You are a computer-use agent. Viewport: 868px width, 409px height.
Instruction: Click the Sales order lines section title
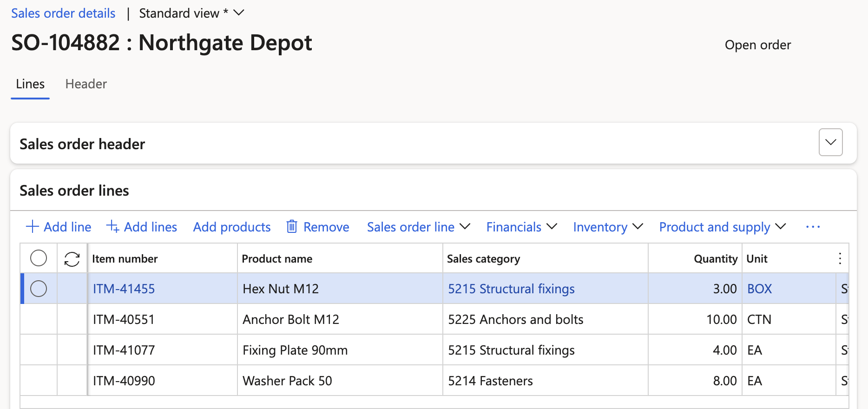[74, 191]
